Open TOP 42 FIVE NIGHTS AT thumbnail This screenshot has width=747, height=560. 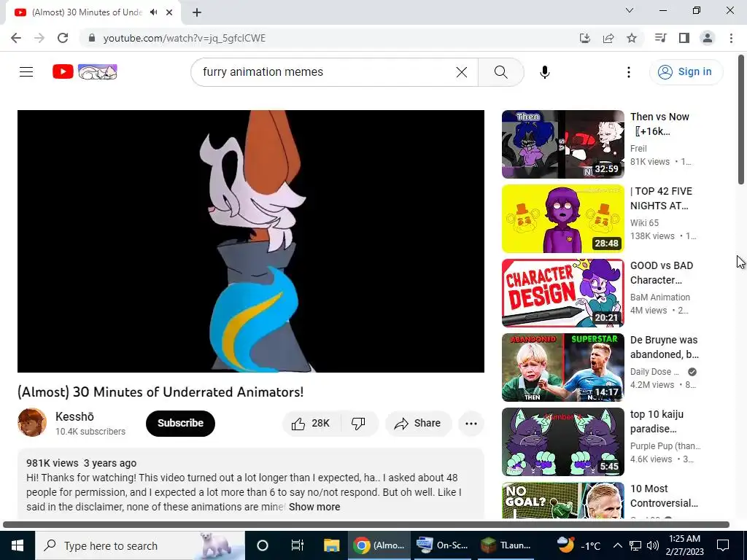(562, 219)
